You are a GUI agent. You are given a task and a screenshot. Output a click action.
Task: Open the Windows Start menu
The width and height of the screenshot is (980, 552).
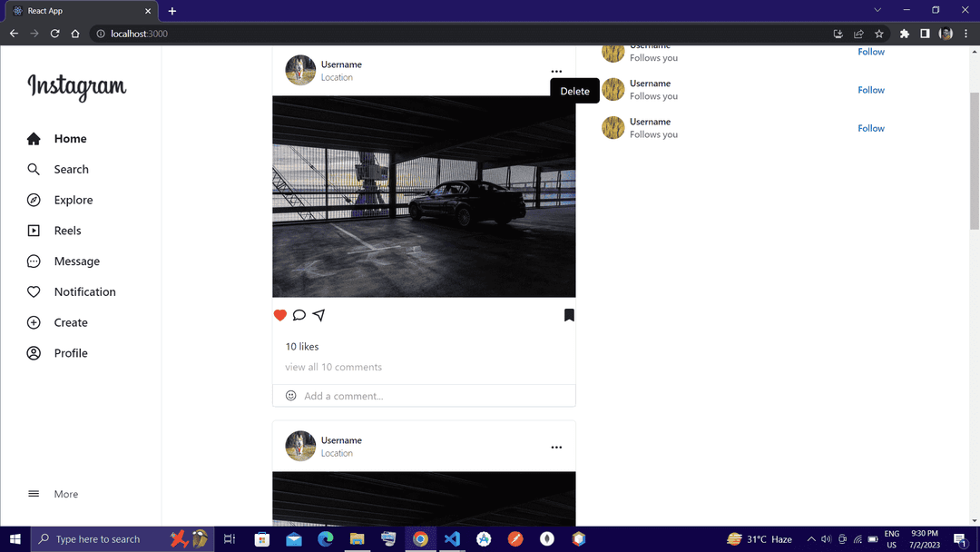pyautogui.click(x=15, y=539)
